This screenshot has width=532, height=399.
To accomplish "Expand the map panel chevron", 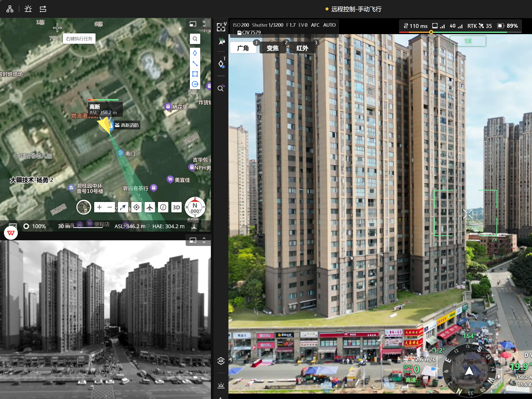I will pos(204,24).
